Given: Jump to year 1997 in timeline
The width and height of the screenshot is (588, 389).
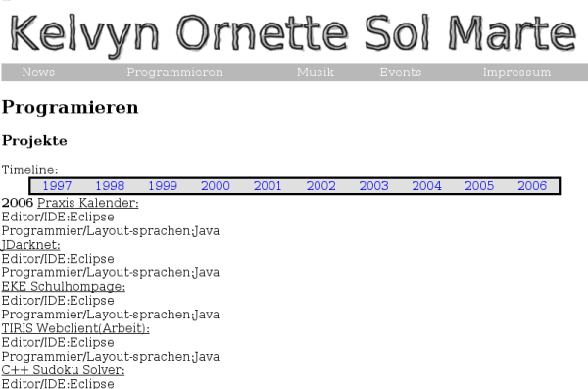Looking at the screenshot, I should 57,186.
